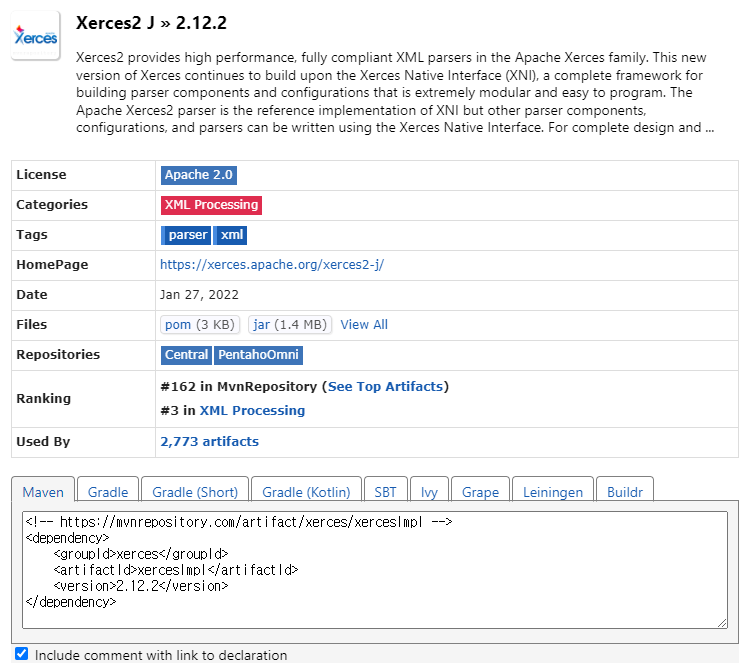750x666 pixels.
Task: Click the HomePage row label
Action: click(x=52, y=265)
